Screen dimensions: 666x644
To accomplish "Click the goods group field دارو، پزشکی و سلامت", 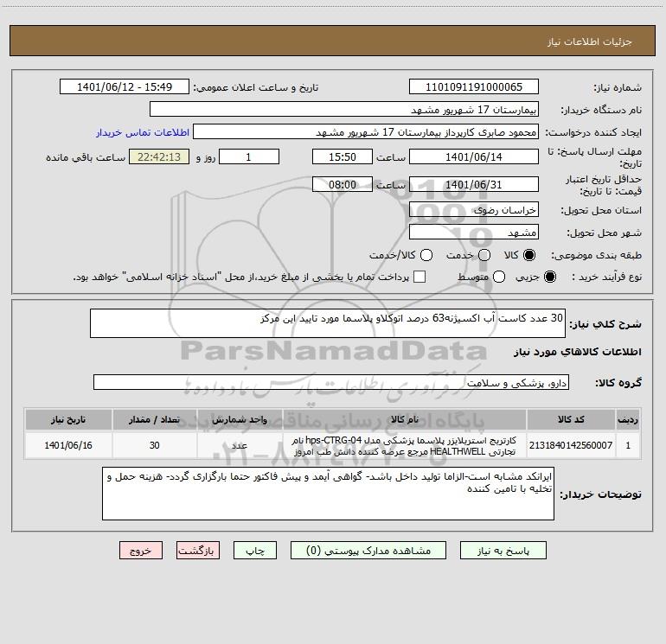I will tap(331, 382).
